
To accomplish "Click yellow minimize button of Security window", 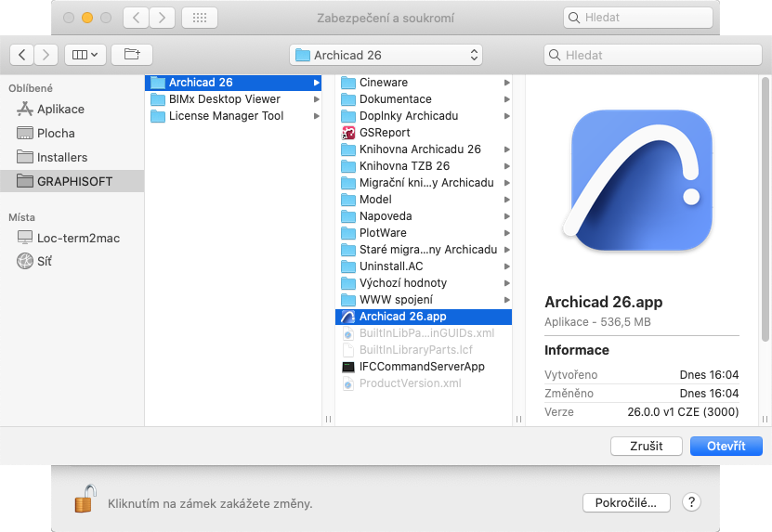I will (x=87, y=19).
